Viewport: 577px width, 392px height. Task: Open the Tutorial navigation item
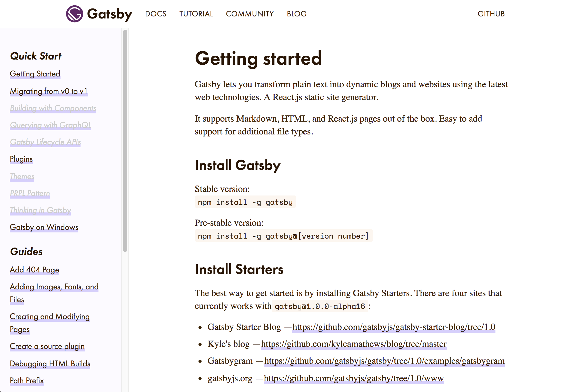click(x=196, y=14)
